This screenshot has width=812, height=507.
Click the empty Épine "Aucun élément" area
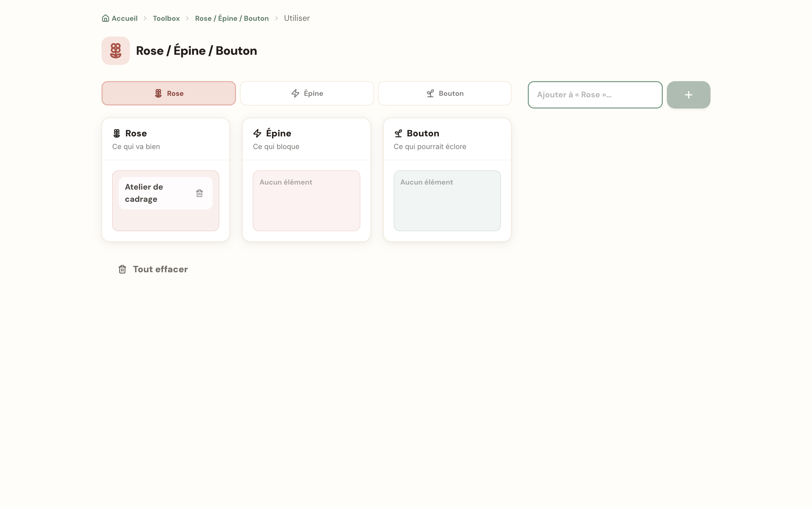coord(306,201)
